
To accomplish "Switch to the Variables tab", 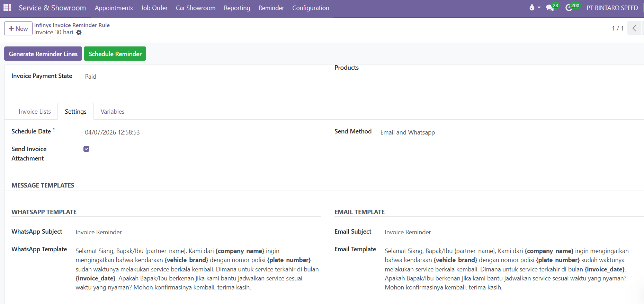I will (x=113, y=112).
